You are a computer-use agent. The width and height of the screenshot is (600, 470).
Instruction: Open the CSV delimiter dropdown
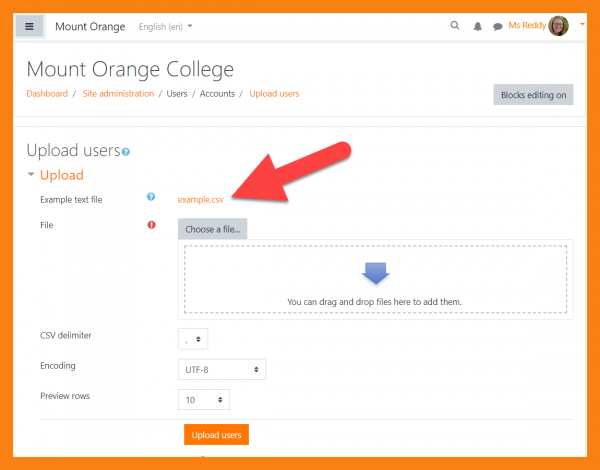click(193, 339)
